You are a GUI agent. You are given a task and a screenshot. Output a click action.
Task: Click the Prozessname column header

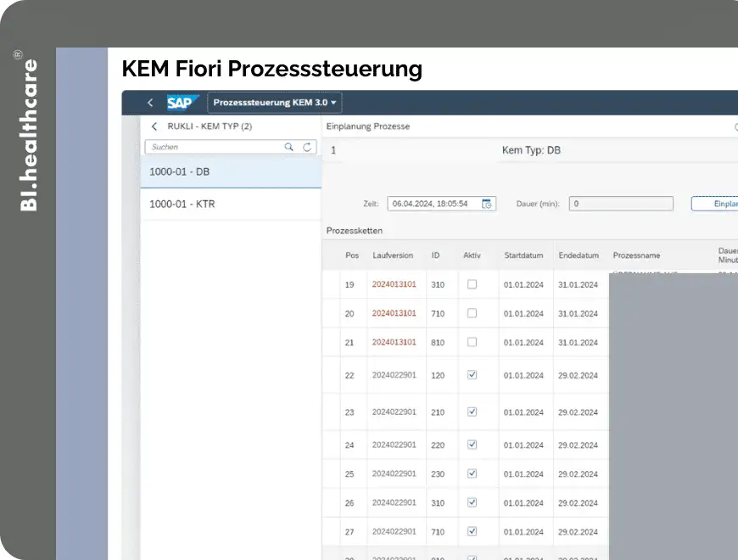click(x=636, y=255)
